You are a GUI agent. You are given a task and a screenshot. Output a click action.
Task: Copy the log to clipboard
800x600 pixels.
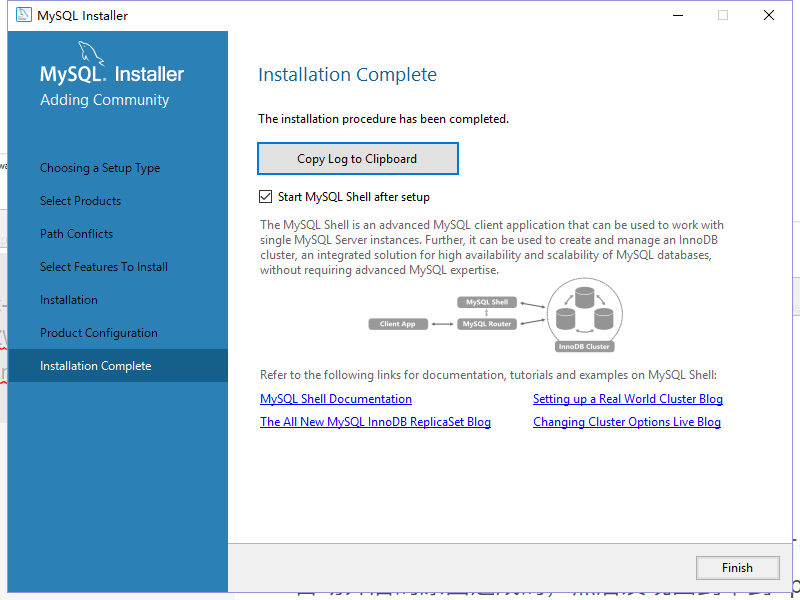[358, 159]
